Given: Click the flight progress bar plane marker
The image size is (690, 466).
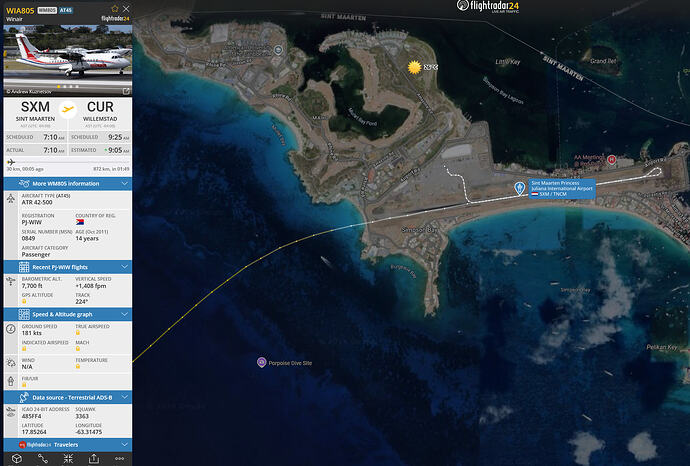Looking at the screenshot, I should click(x=11, y=162).
